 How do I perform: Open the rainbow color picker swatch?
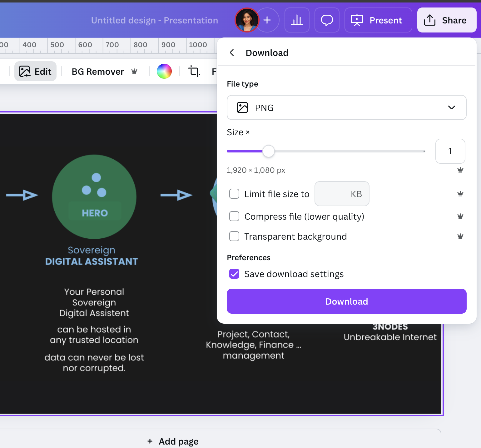pyautogui.click(x=164, y=72)
